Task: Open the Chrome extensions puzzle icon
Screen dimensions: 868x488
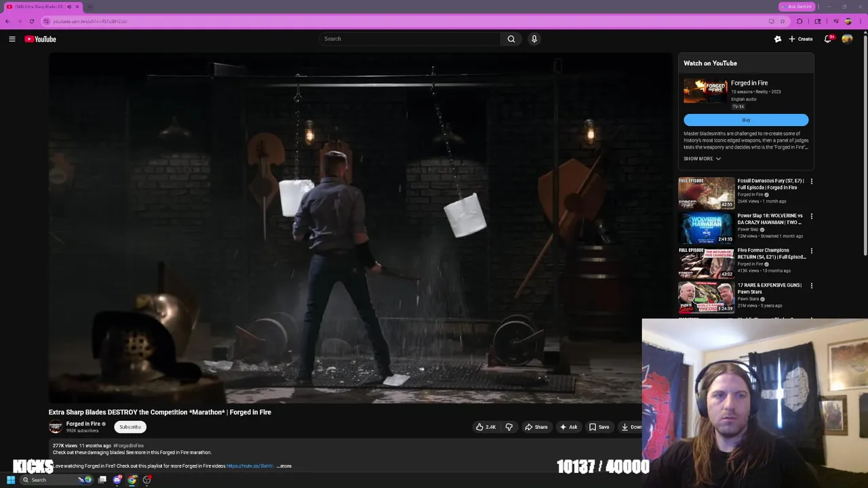Action: [x=800, y=21]
